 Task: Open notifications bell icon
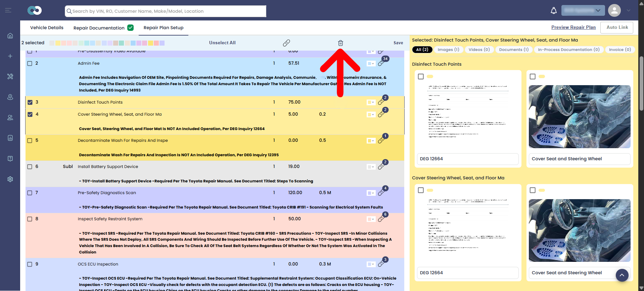pos(554,10)
